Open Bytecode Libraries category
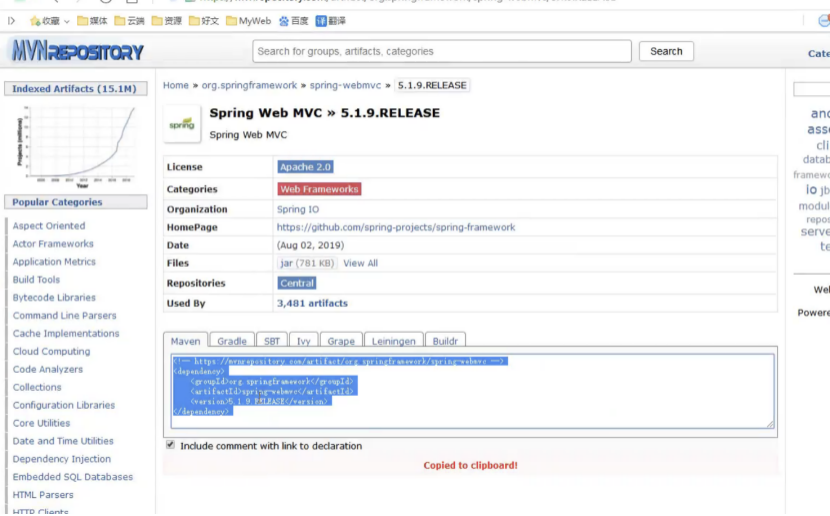Screen dimensions: 830x516 coord(54,298)
